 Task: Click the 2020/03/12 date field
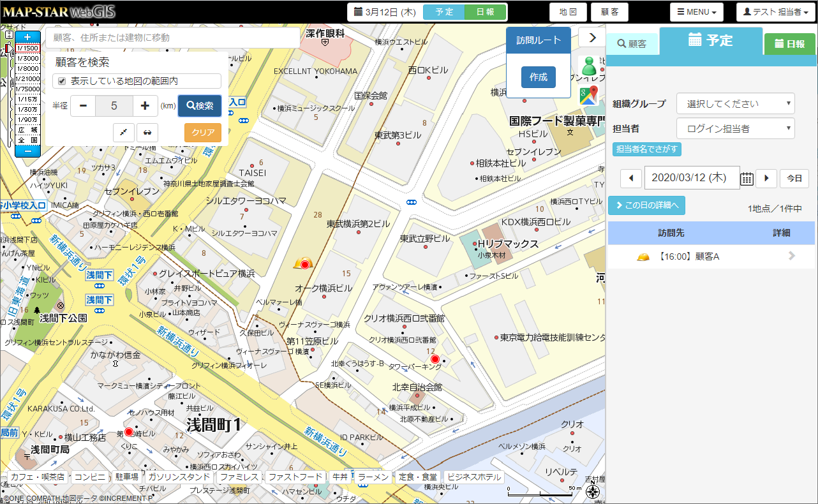point(692,179)
